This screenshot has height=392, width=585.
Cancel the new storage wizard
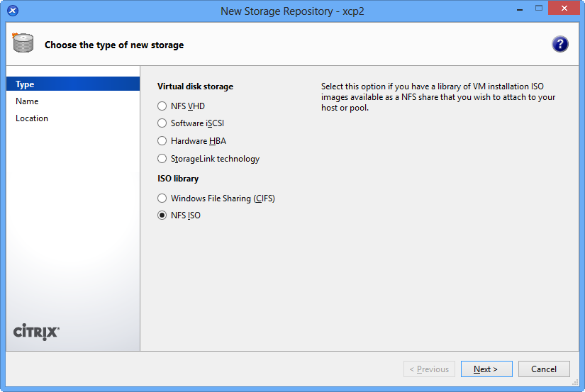544,369
